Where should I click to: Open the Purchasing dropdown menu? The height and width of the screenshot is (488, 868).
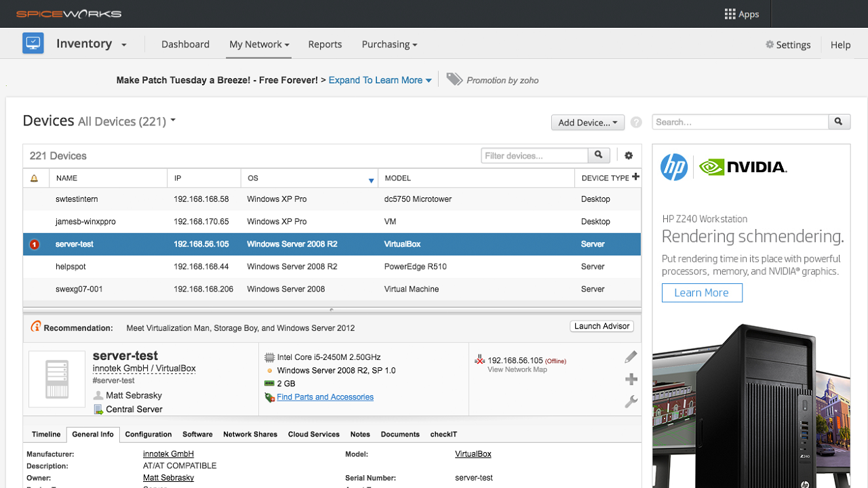[x=389, y=44]
